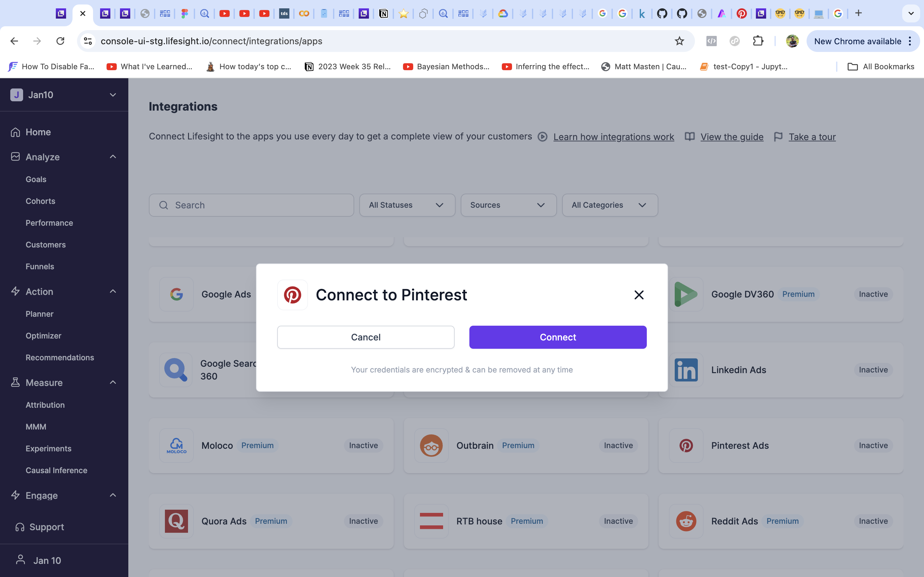Click the Home icon in the sidebar

[15, 132]
